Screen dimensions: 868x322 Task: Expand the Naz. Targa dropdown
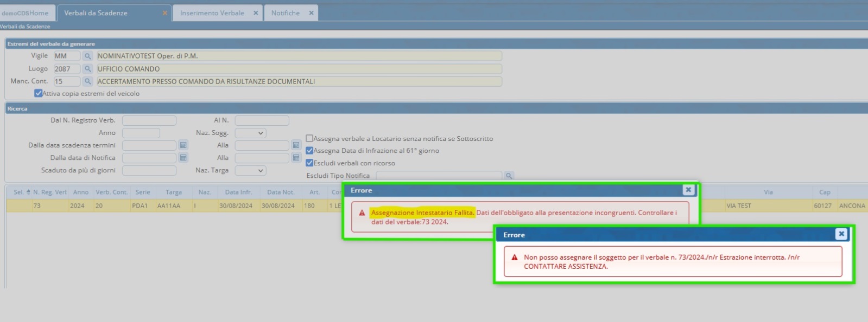(x=250, y=170)
